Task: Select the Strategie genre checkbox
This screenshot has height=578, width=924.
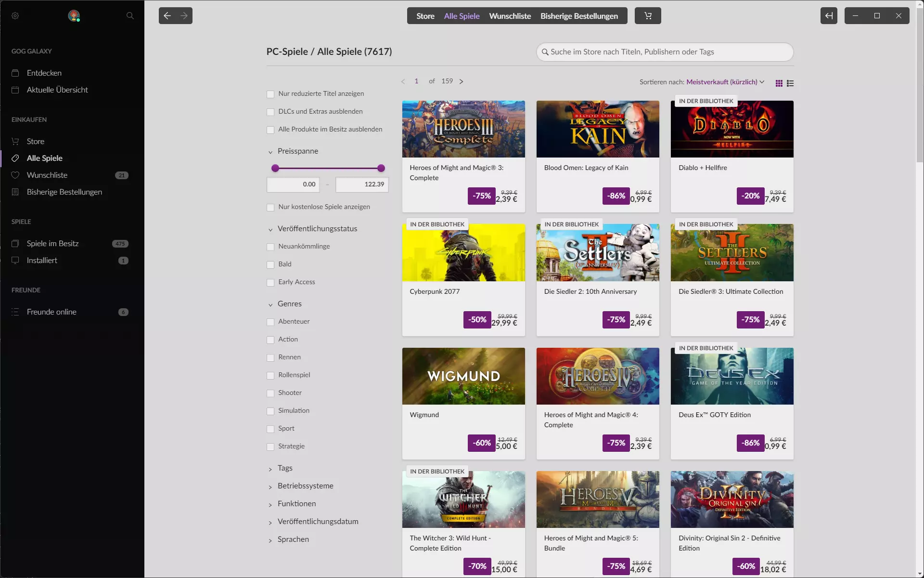Action: click(x=270, y=447)
